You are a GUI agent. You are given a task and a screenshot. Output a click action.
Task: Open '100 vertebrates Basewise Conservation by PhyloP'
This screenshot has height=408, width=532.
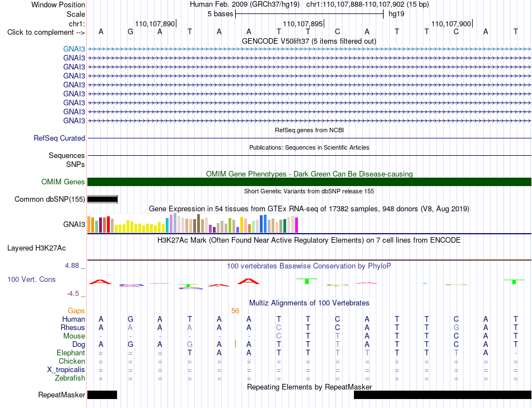(x=309, y=266)
